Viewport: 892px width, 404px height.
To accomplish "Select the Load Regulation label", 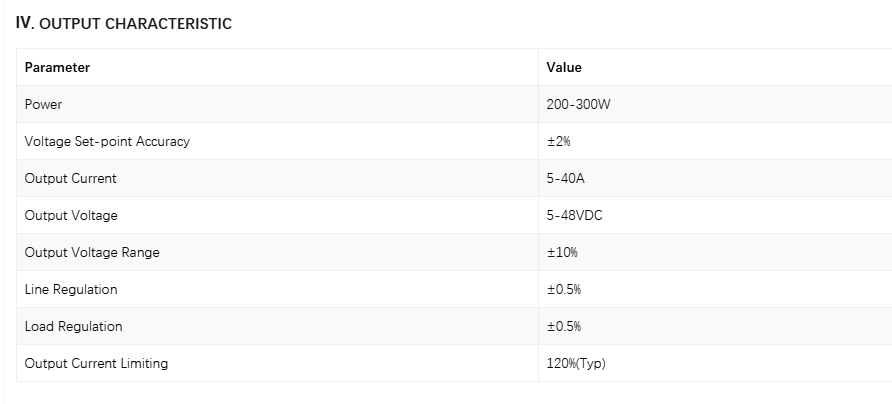I will (x=73, y=326).
